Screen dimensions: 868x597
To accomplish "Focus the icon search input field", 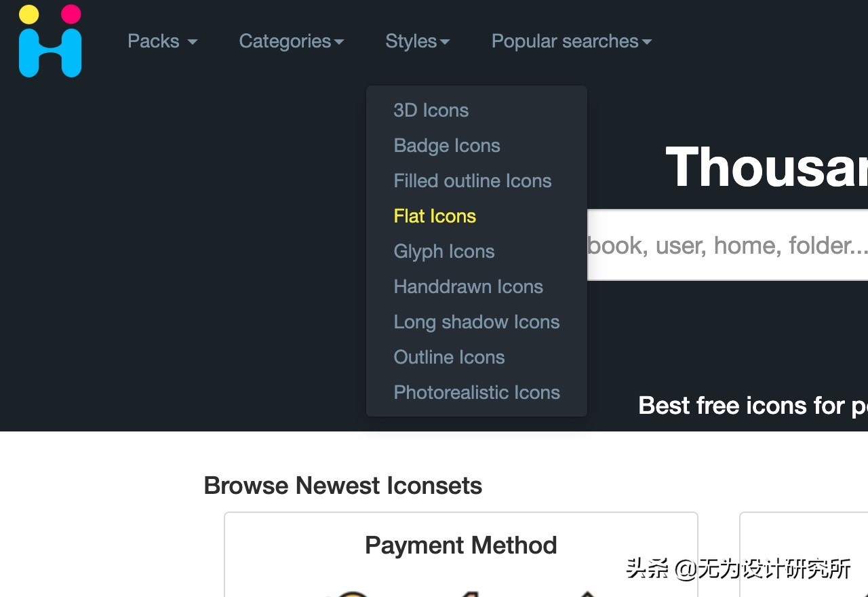I will (x=726, y=245).
